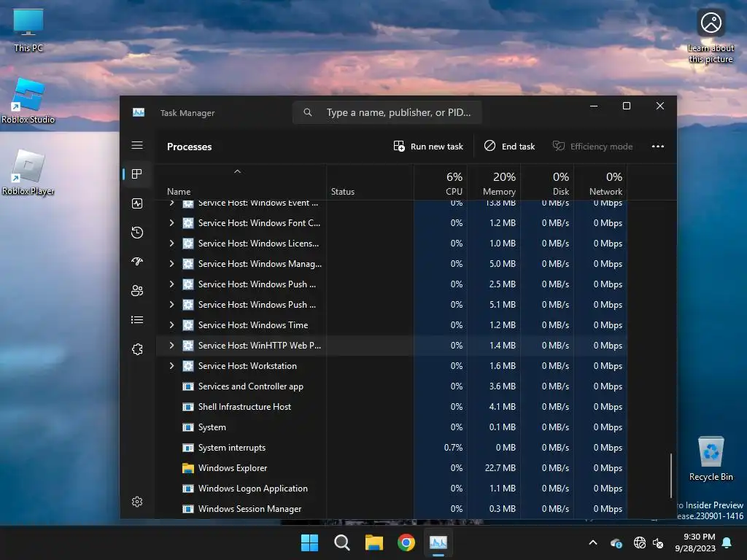Open Users page icon in sidebar
Image resolution: width=747 pixels, height=560 pixels.
[x=137, y=290]
